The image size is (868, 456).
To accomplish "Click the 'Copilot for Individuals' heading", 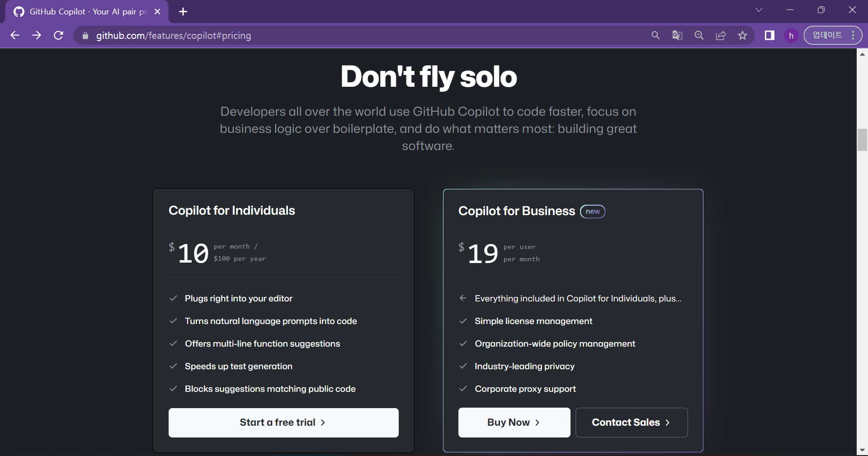I will click(231, 211).
